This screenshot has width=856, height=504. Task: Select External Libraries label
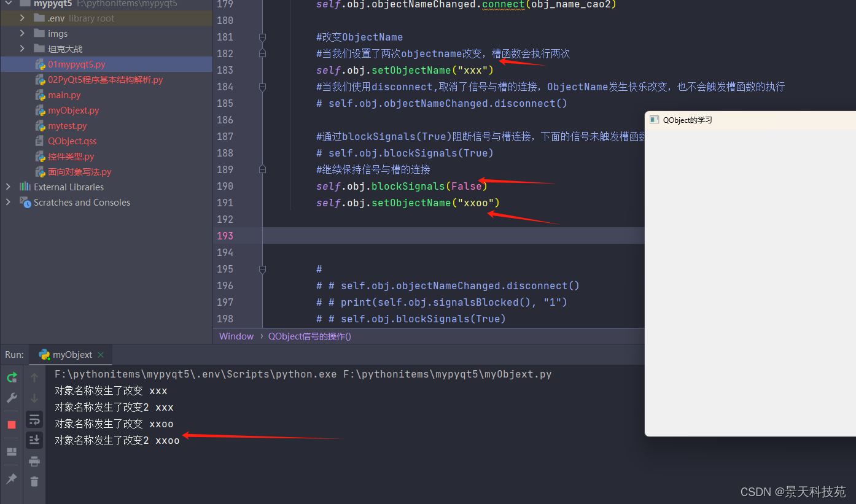69,187
